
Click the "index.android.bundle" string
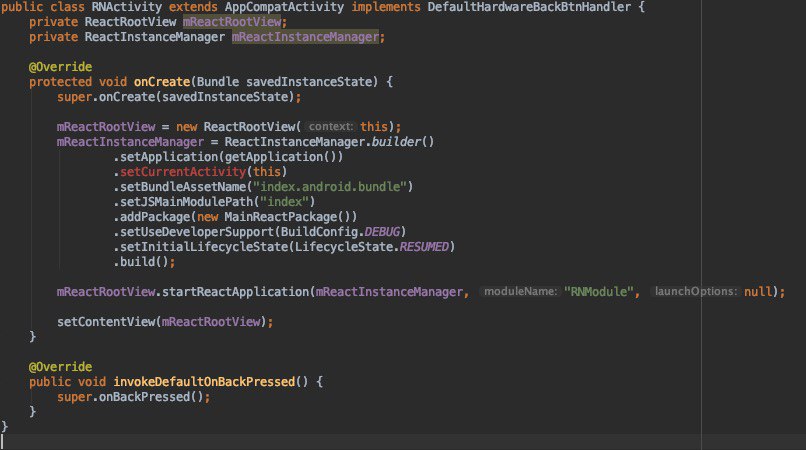329,187
